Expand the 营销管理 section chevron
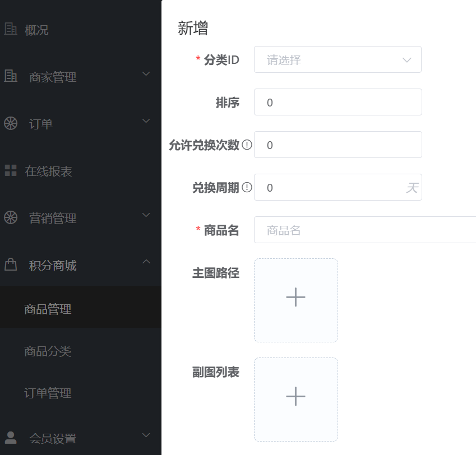476x455 pixels. point(146,215)
